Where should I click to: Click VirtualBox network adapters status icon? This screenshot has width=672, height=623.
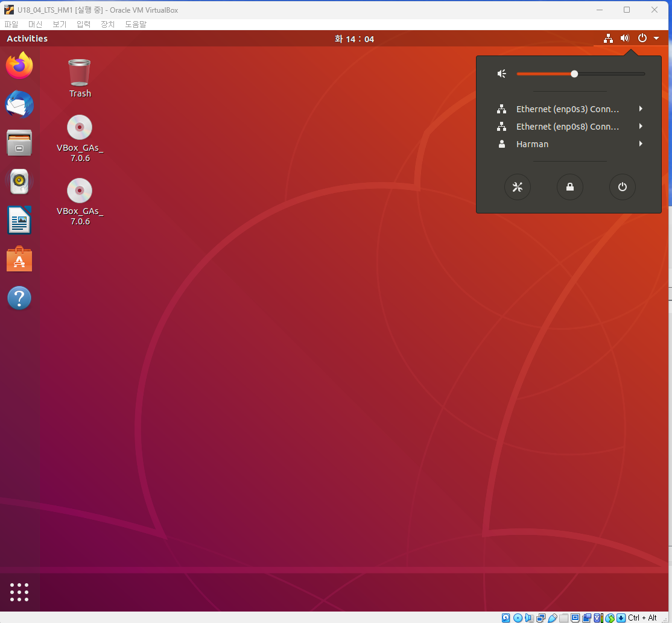[541, 618]
